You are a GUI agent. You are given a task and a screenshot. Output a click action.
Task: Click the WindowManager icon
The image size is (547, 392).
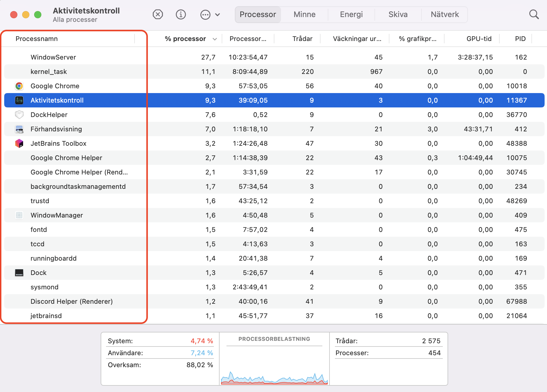(19, 215)
